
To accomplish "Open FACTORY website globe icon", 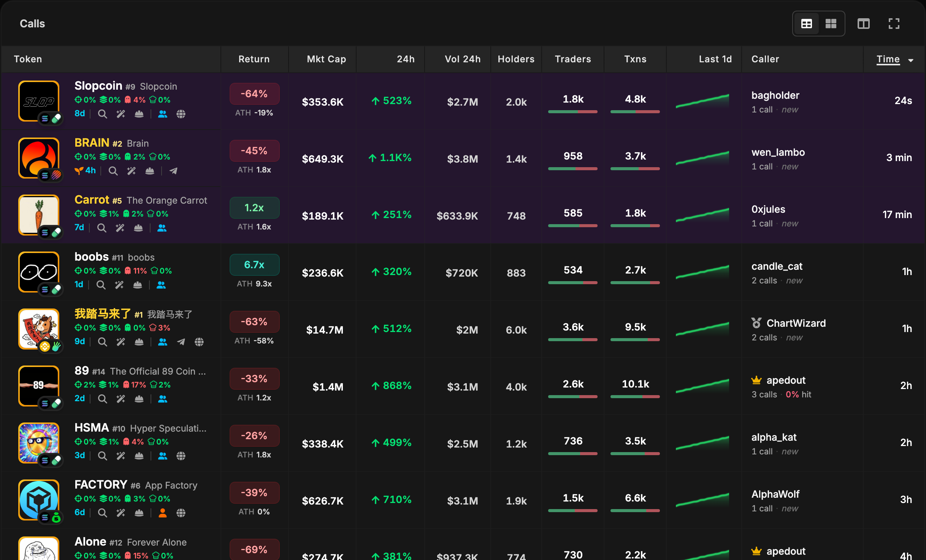I will point(181,513).
